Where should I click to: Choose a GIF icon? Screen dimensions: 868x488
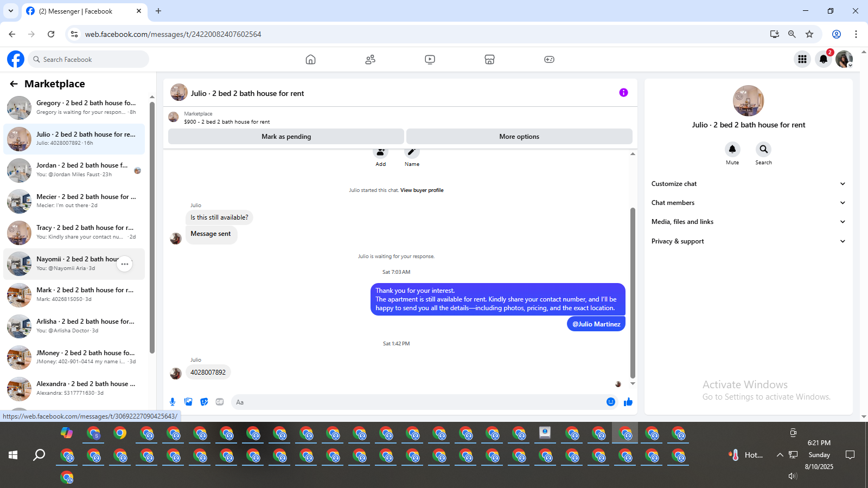[220, 402]
